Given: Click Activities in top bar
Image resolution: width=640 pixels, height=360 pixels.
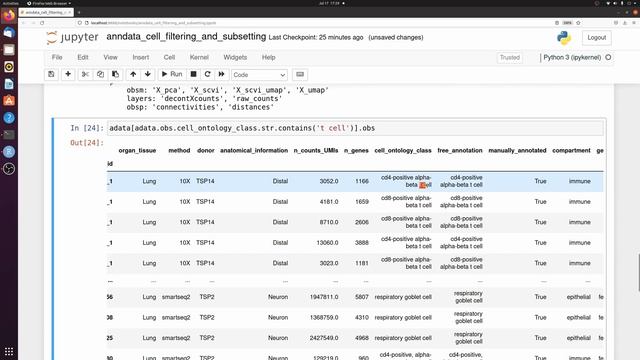Looking at the screenshot, I should tap(10, 3).
